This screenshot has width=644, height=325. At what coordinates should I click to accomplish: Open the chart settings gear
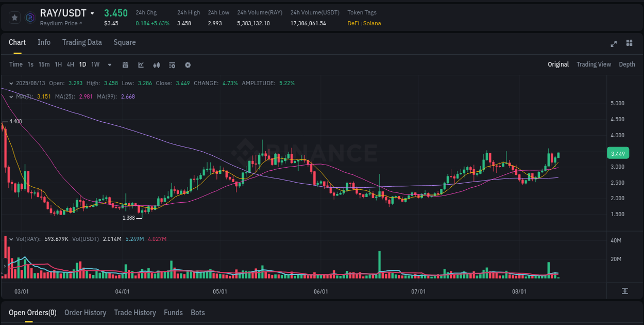point(188,65)
